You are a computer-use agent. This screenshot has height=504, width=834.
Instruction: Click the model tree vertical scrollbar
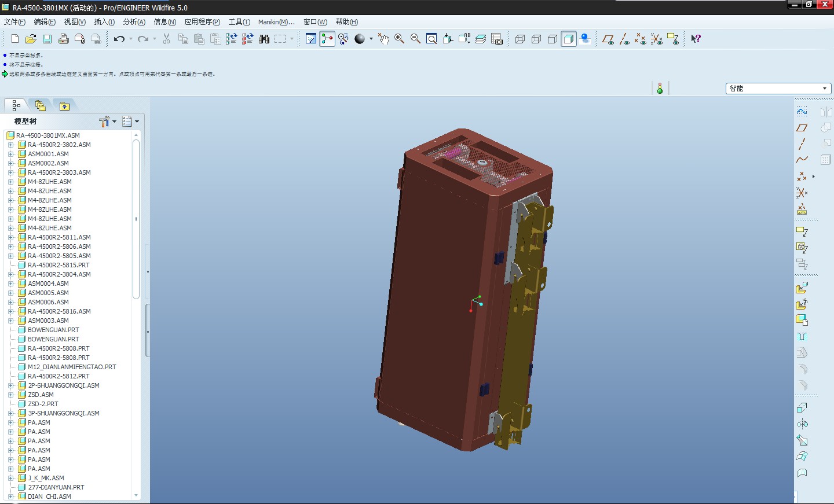[136, 220]
